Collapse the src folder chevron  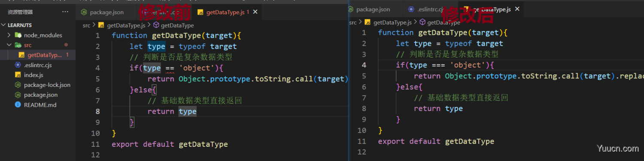coord(9,45)
